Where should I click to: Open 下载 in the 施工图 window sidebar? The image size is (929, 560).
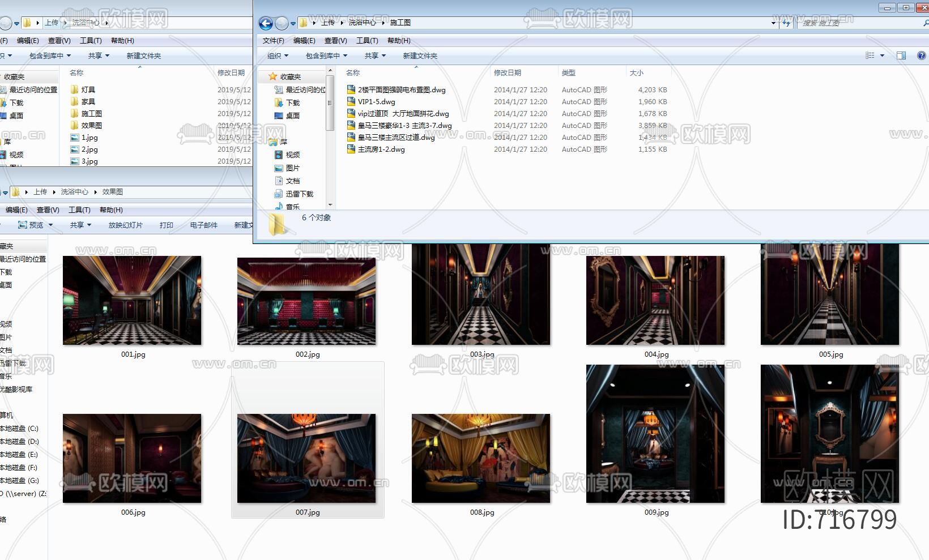click(287, 102)
